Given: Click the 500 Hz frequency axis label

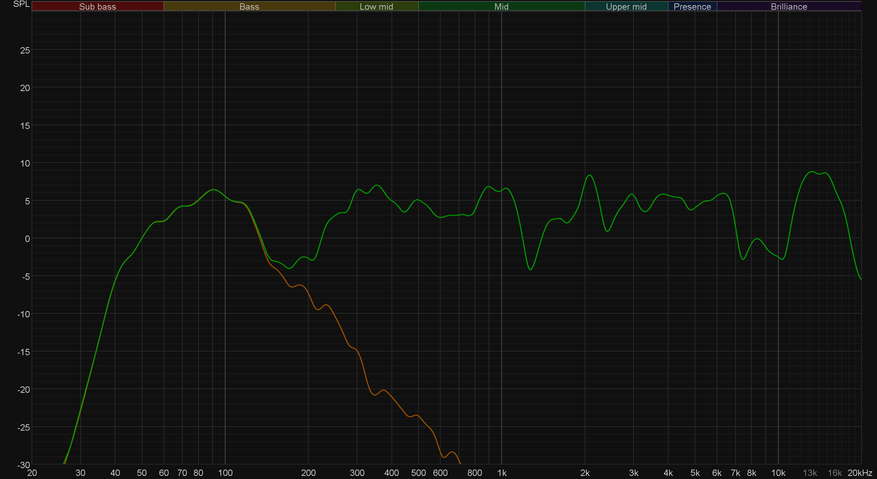Looking at the screenshot, I should (x=418, y=472).
